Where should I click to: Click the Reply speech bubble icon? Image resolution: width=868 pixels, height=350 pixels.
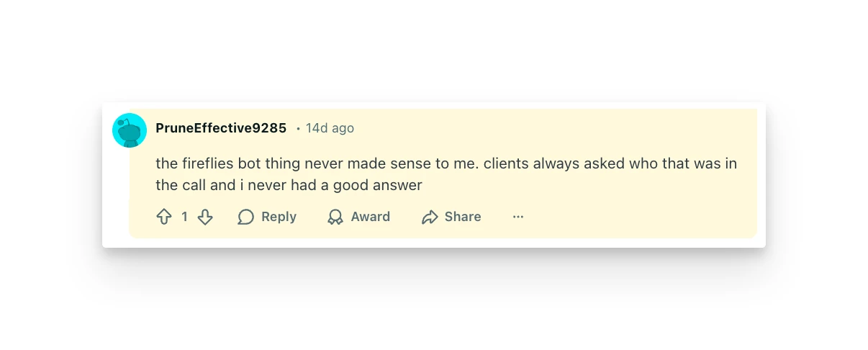click(x=246, y=217)
